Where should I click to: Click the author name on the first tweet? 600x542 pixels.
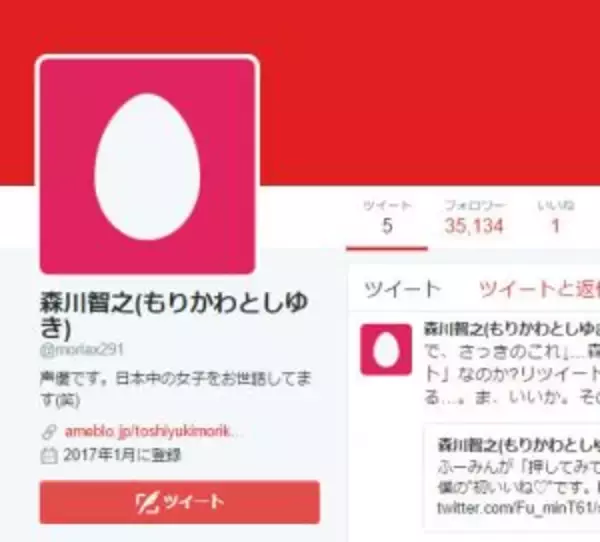[x=511, y=330]
